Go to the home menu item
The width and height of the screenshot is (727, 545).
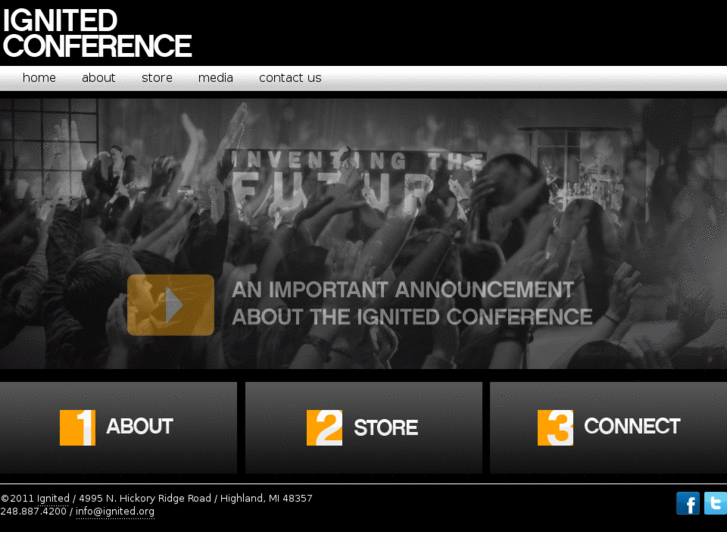[39, 77]
